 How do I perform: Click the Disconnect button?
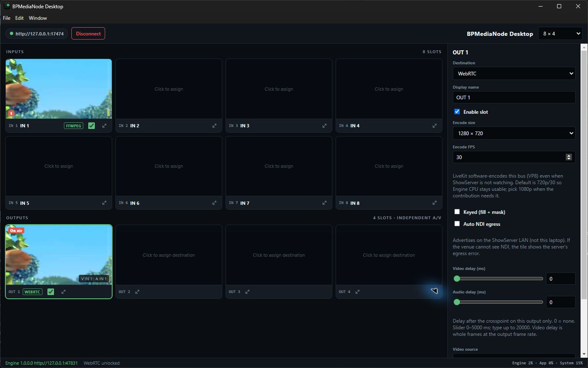88,34
